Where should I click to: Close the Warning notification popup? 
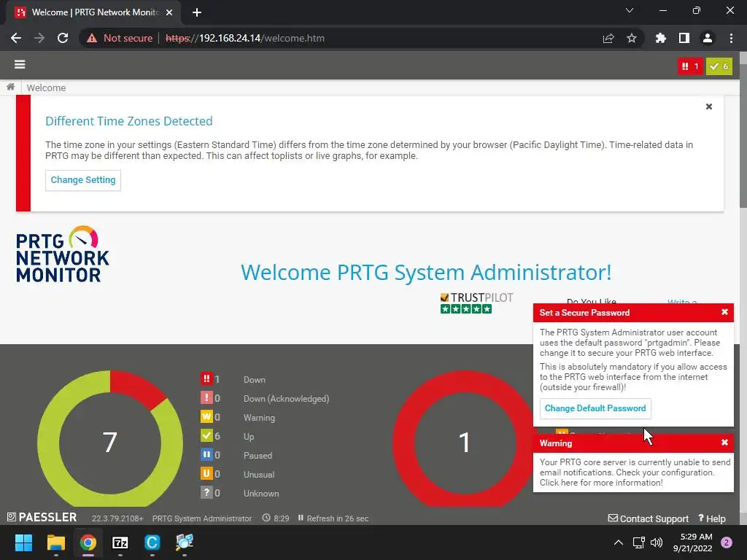tap(724, 443)
